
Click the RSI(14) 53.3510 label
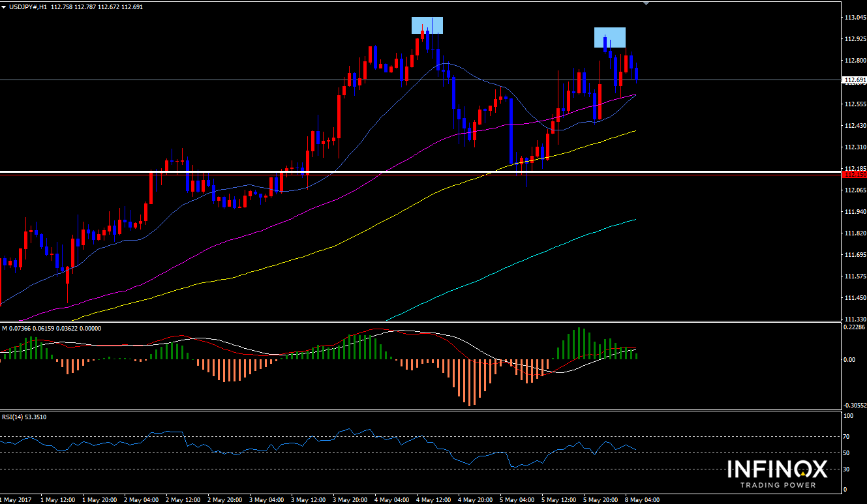click(24, 417)
